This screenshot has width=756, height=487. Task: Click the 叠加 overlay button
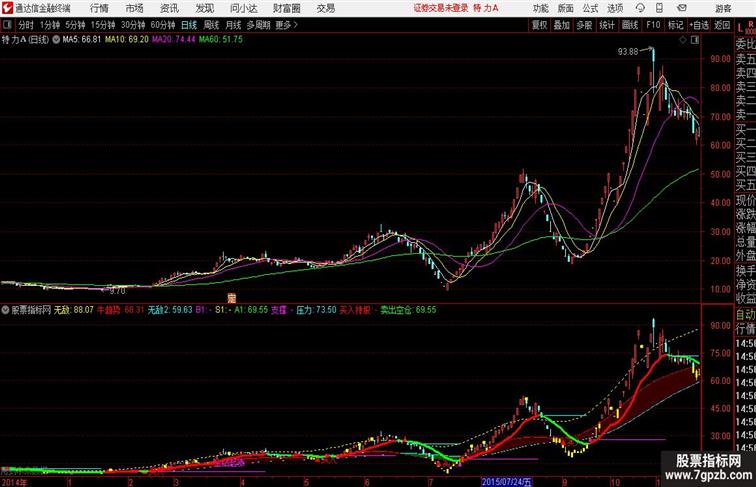point(562,25)
